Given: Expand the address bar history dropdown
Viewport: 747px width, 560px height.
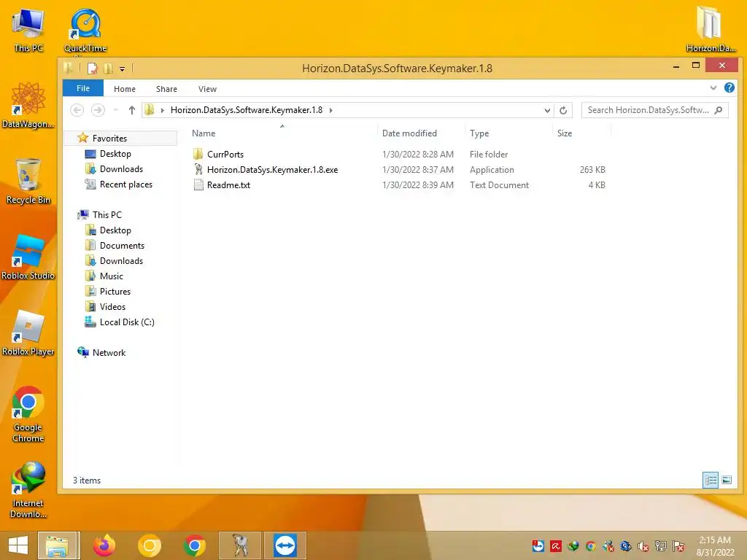Looking at the screenshot, I should click(x=547, y=111).
